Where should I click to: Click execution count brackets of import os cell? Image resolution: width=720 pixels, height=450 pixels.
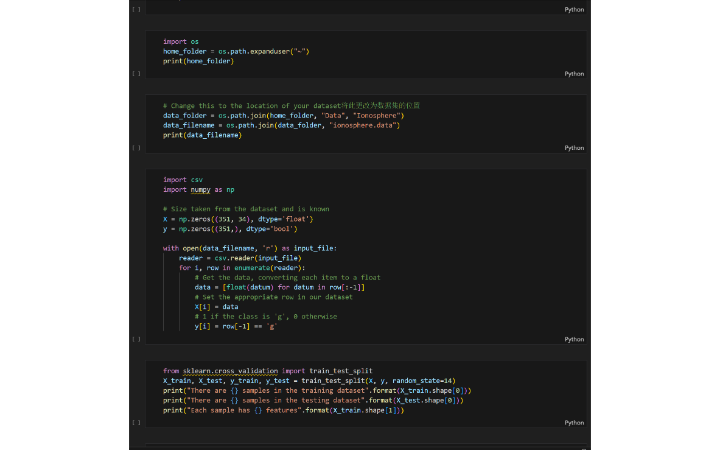pyautogui.click(x=136, y=73)
